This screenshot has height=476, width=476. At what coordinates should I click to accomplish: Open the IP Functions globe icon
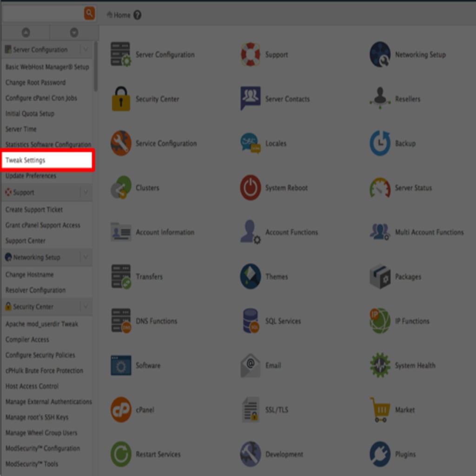pyautogui.click(x=380, y=321)
